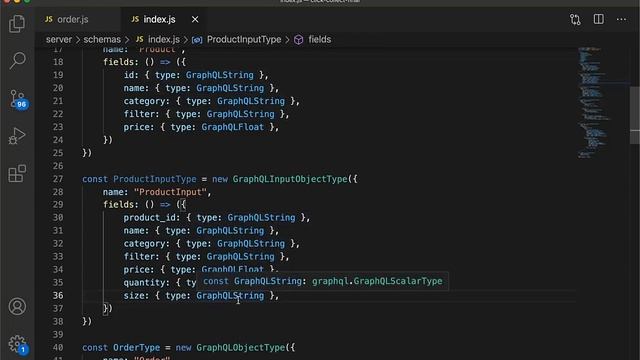Click 'size' on line 36
Viewport: 640px width, 360px height.
(134, 296)
